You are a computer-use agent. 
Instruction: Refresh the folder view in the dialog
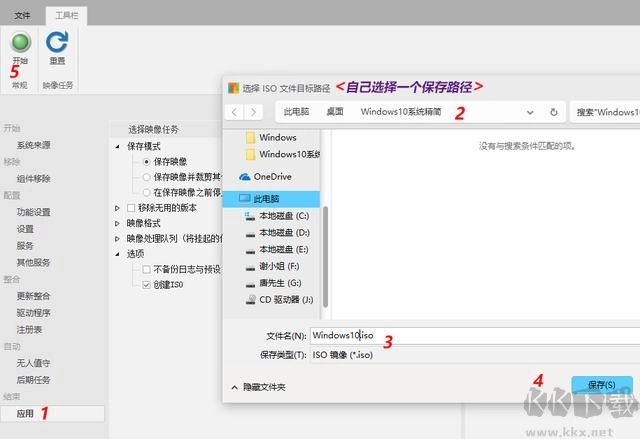point(553,112)
